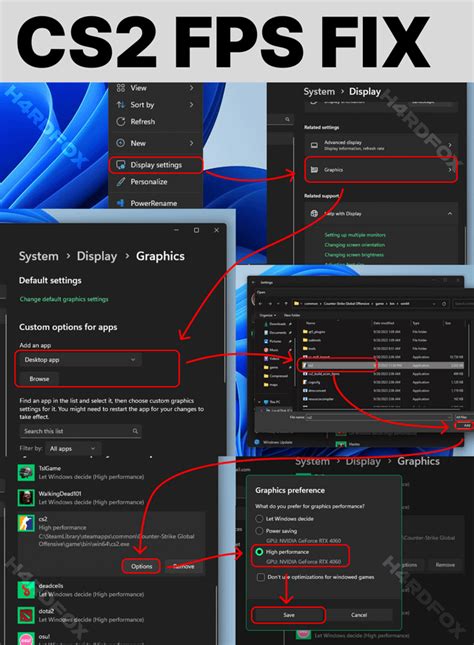Open Documents in the Open dialog sidebar
Image resolution: width=474 pixels, height=645 pixels.
(x=277, y=332)
